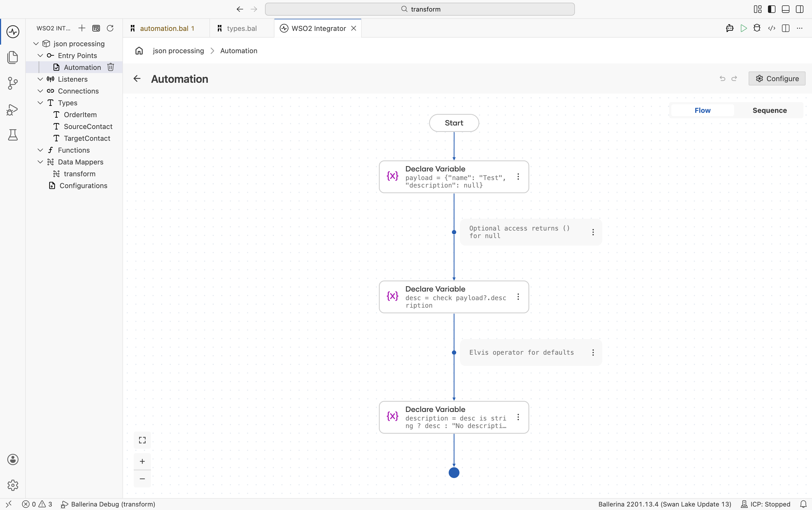
Task: Collapse the Data Mappers section
Action: click(41, 162)
